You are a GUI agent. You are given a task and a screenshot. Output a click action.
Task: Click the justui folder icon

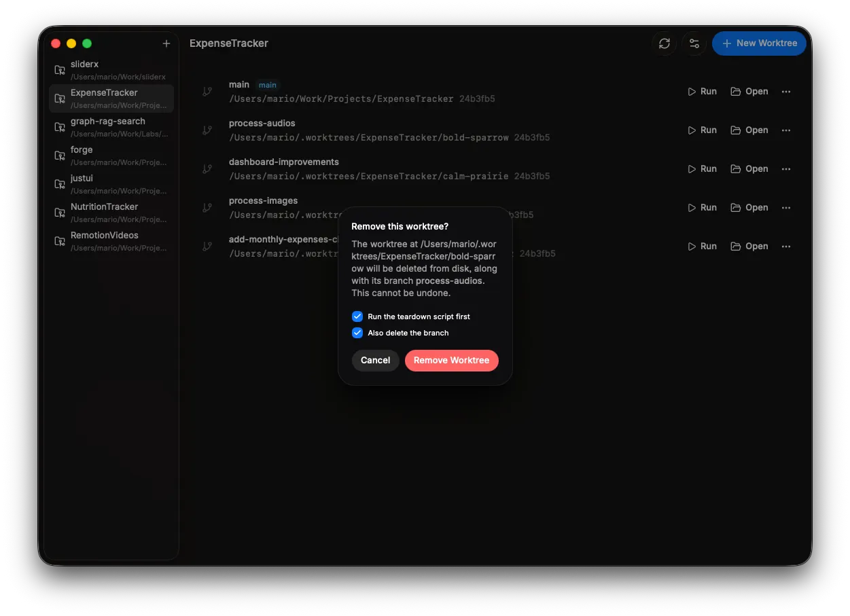click(60, 184)
